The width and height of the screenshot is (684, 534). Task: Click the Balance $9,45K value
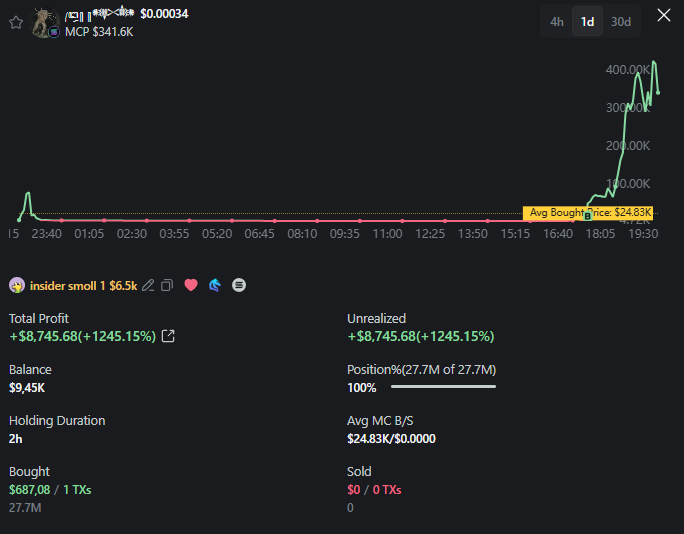point(27,387)
